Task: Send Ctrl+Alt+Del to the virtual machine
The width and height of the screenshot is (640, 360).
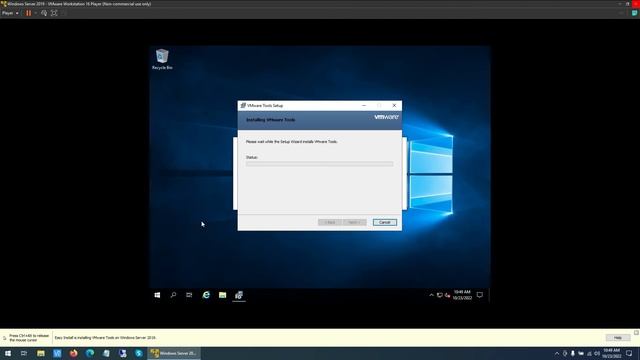Action: point(44,13)
